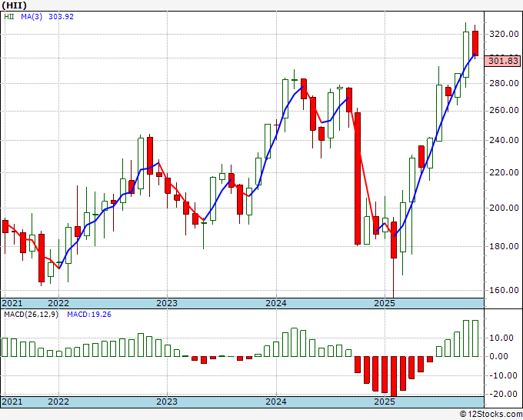Click the last green MACD histogram bar
The image size is (523, 420).
tap(475, 338)
